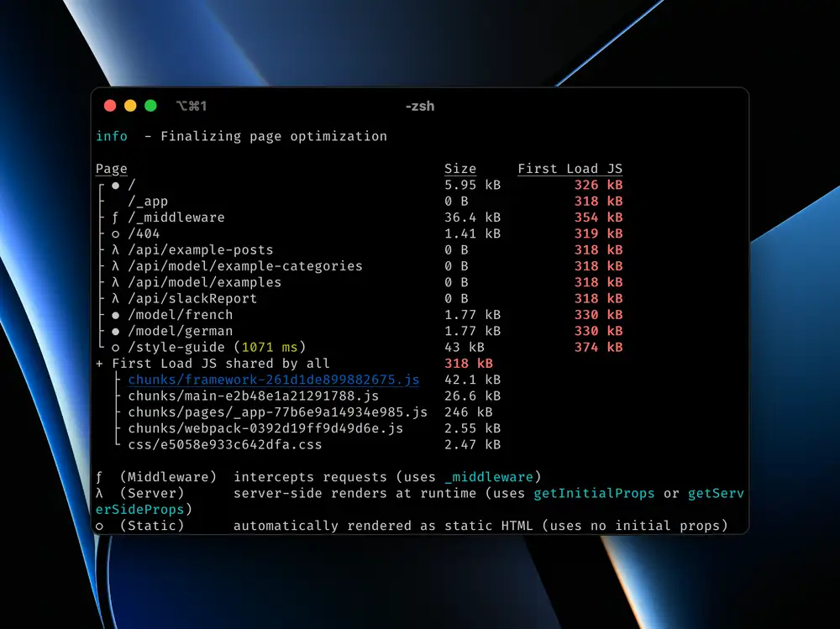
Task: Select the "/404" page path
Action: [144, 233]
